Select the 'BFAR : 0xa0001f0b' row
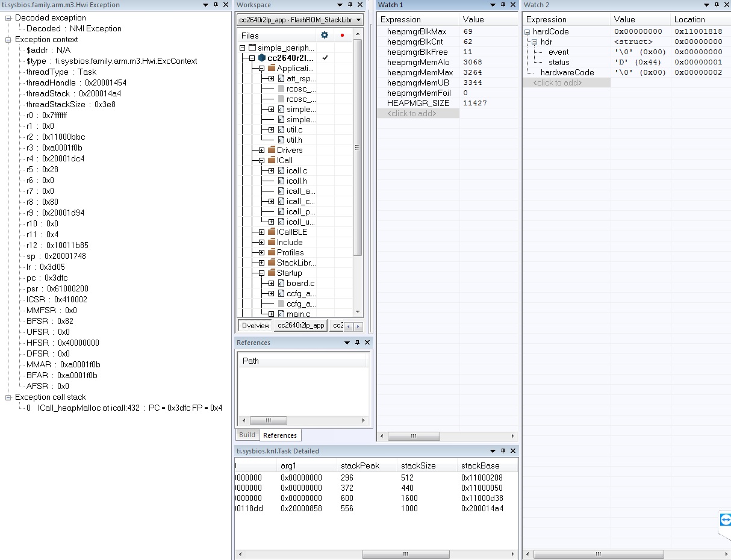 click(x=62, y=375)
